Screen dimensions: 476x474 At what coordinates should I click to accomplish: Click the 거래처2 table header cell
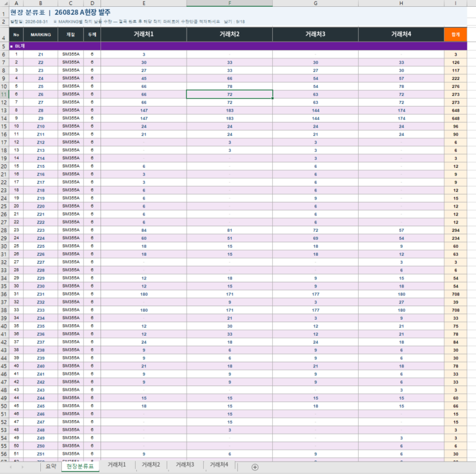[x=229, y=34]
